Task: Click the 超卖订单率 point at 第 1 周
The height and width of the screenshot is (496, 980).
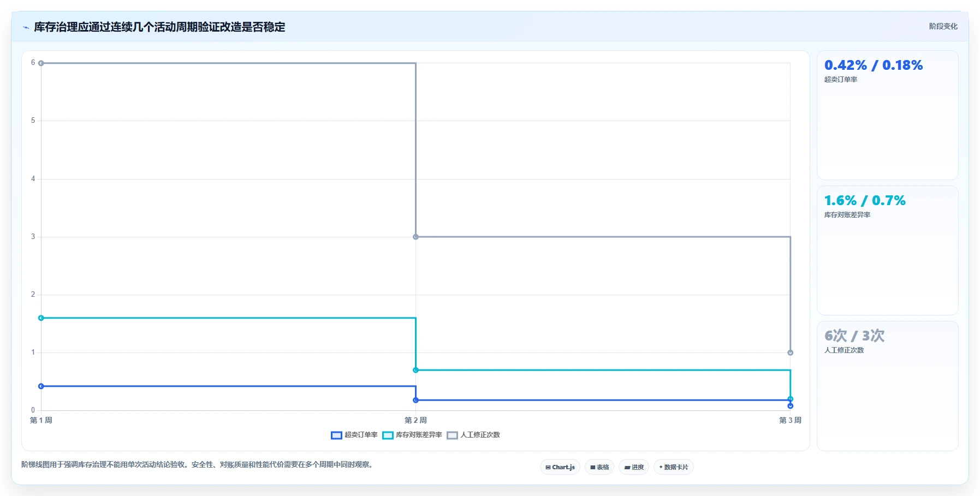Action: point(41,386)
